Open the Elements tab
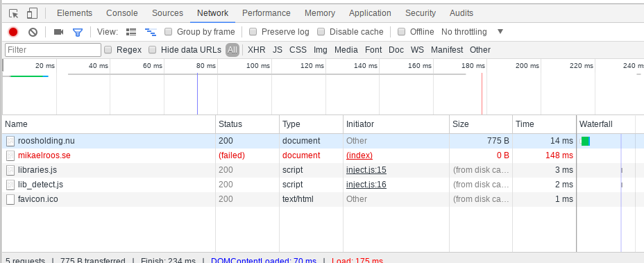 coord(75,13)
